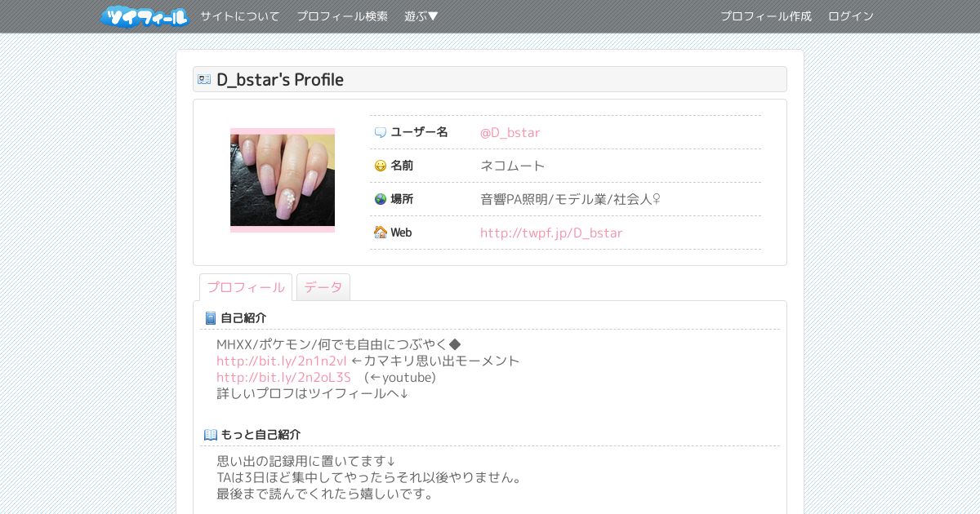980x514 pixels.
Task: Click the name value ネコムート
Action: (x=513, y=166)
